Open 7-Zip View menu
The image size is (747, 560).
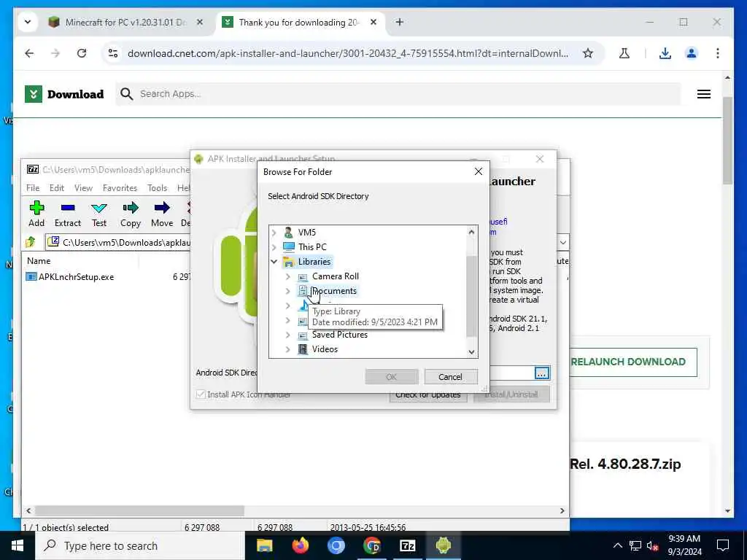pyautogui.click(x=83, y=188)
